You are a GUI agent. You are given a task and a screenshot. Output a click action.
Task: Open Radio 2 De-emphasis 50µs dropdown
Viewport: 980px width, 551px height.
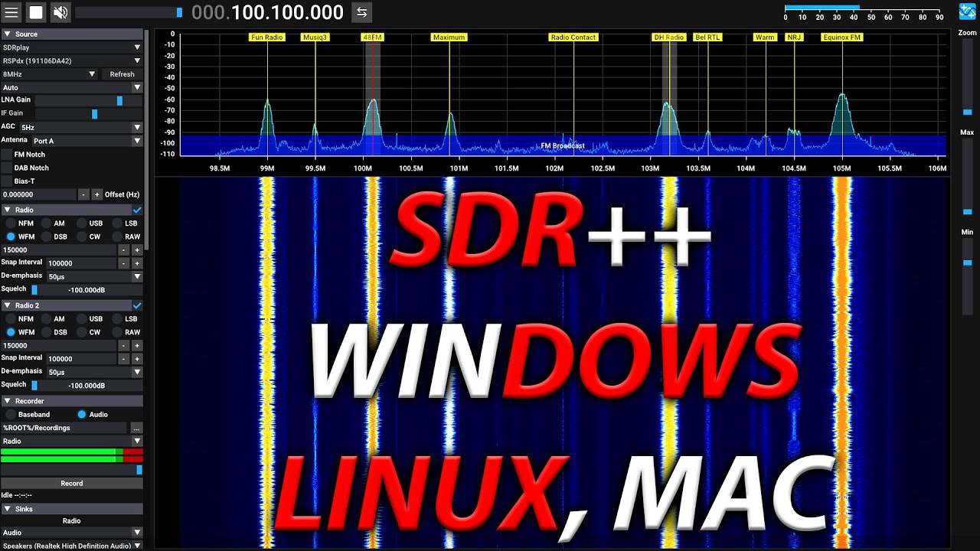pyautogui.click(x=95, y=372)
